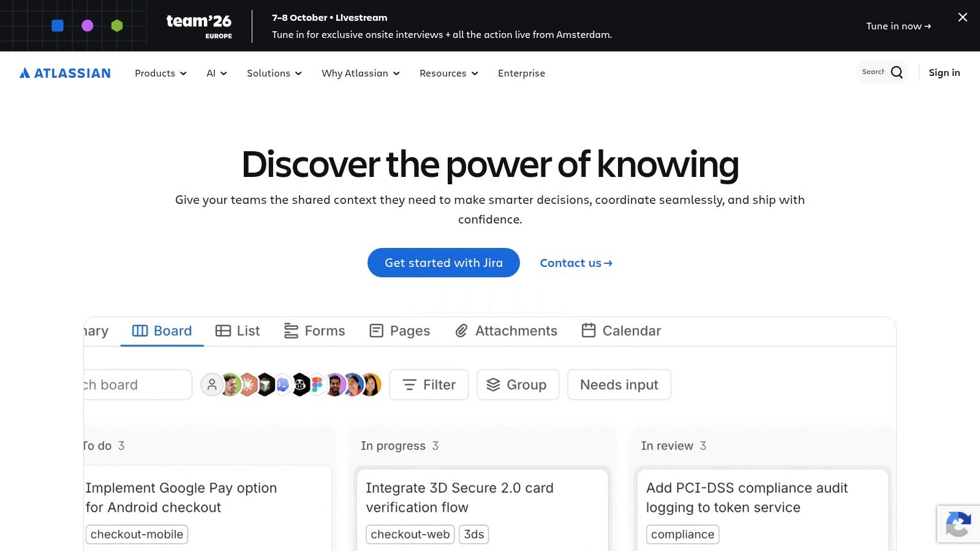Viewport: 980px width, 551px height.
Task: Click the checkout-web label tag
Action: point(410,534)
